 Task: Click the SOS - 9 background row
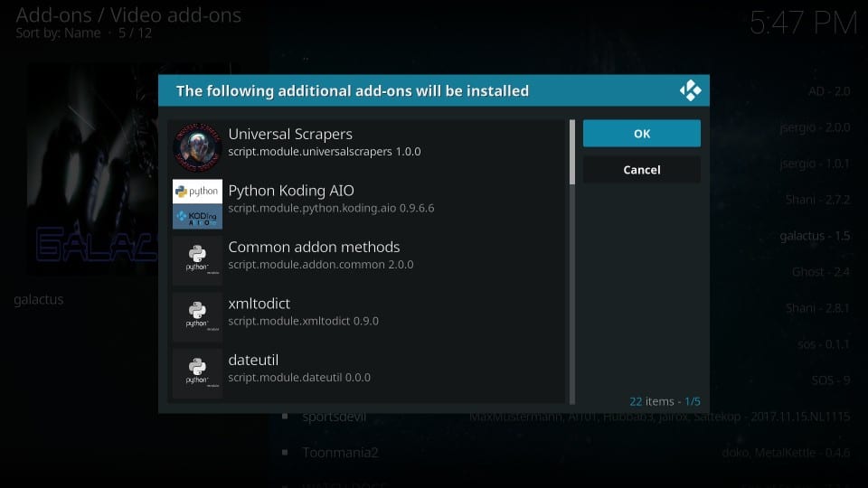pos(830,380)
